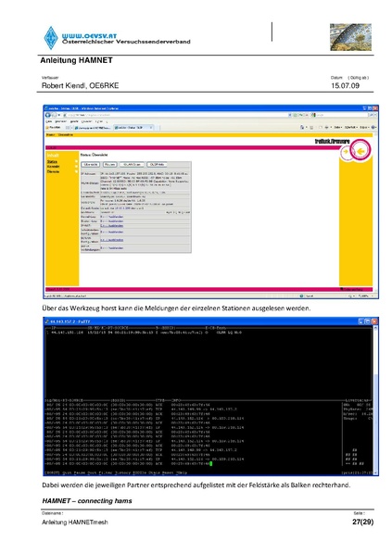Click the small yellow forward arrow circle
This screenshot has width=392, height=554.
346,151
